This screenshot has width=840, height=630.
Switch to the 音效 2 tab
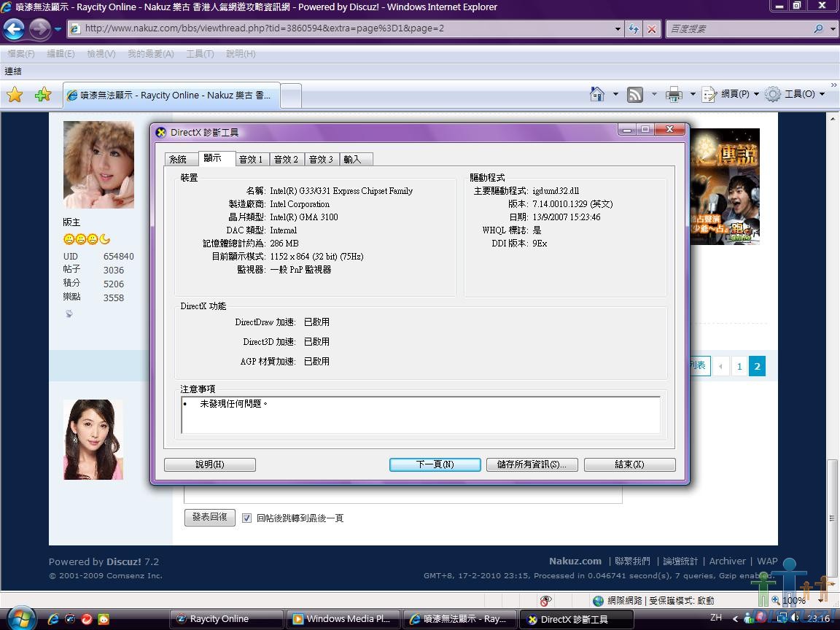(286, 159)
